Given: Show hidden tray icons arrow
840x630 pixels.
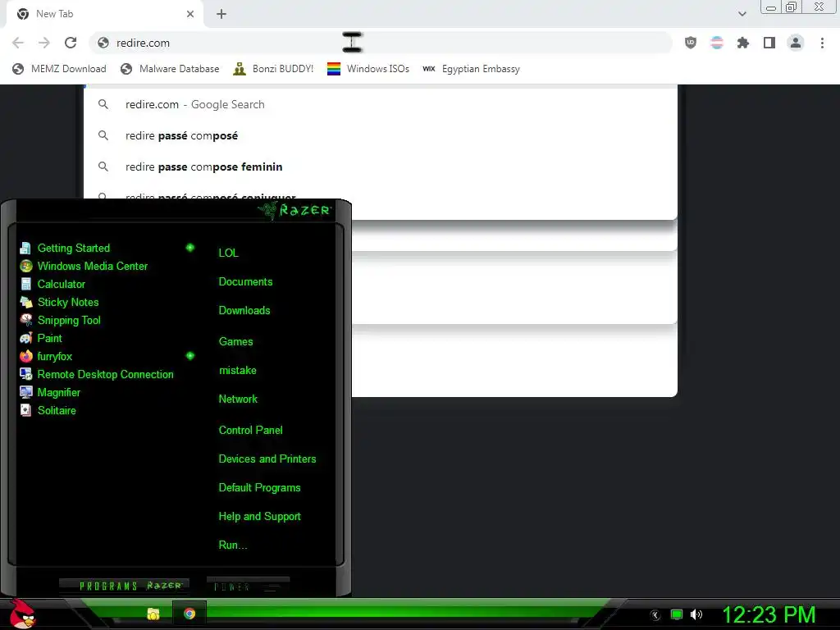Looking at the screenshot, I should 655,615.
